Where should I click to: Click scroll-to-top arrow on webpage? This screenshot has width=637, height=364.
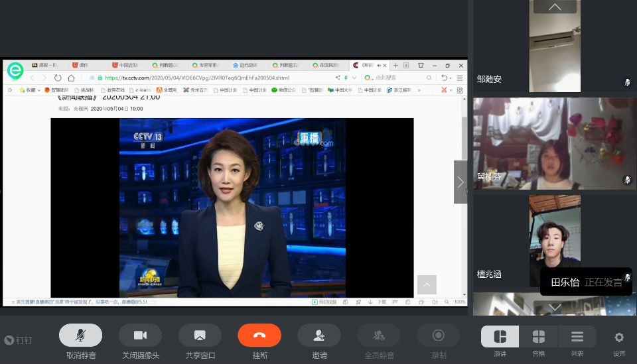[x=427, y=284]
